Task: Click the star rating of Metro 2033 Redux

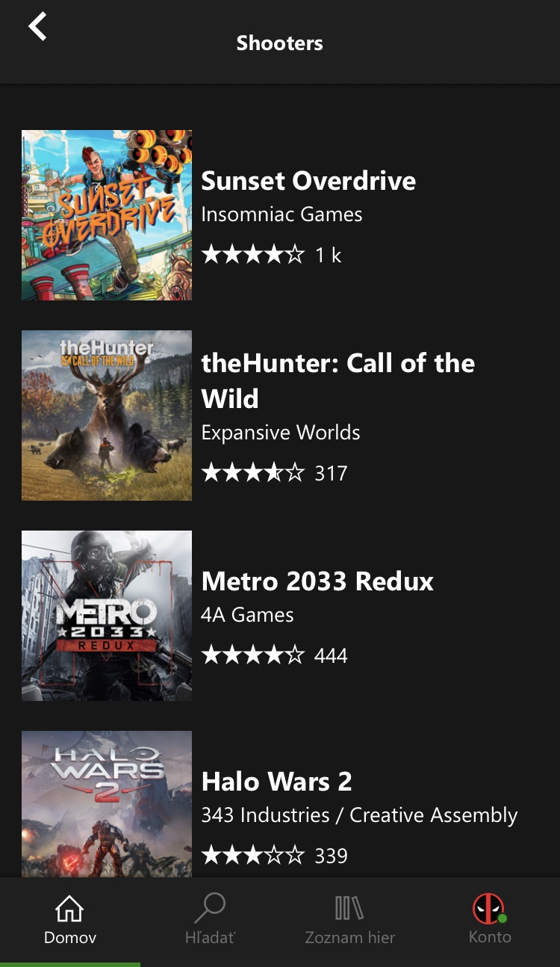Action: 253,655
